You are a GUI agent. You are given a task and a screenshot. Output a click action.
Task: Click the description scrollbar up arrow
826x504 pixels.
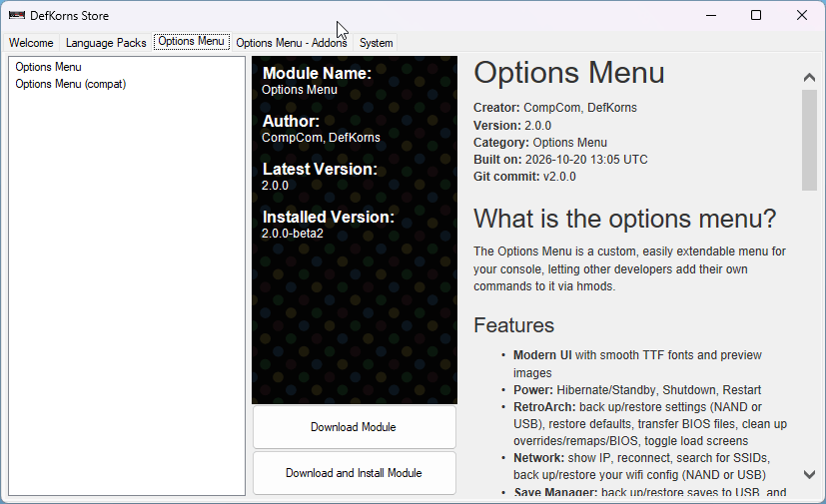[809, 78]
